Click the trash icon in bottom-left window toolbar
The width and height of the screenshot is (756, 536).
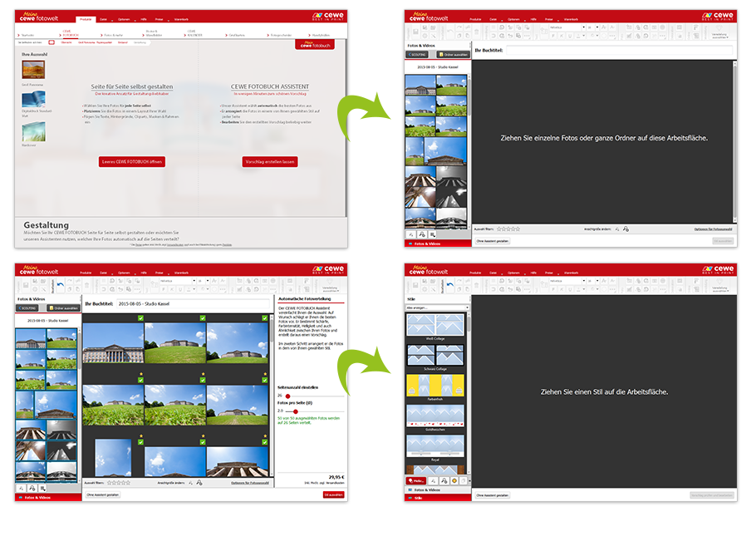click(86, 285)
